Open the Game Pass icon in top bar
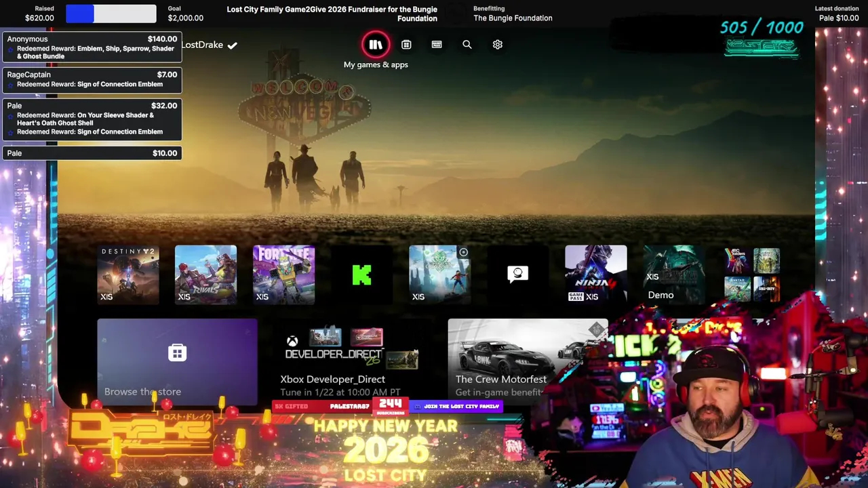The height and width of the screenshot is (488, 868). tap(437, 45)
